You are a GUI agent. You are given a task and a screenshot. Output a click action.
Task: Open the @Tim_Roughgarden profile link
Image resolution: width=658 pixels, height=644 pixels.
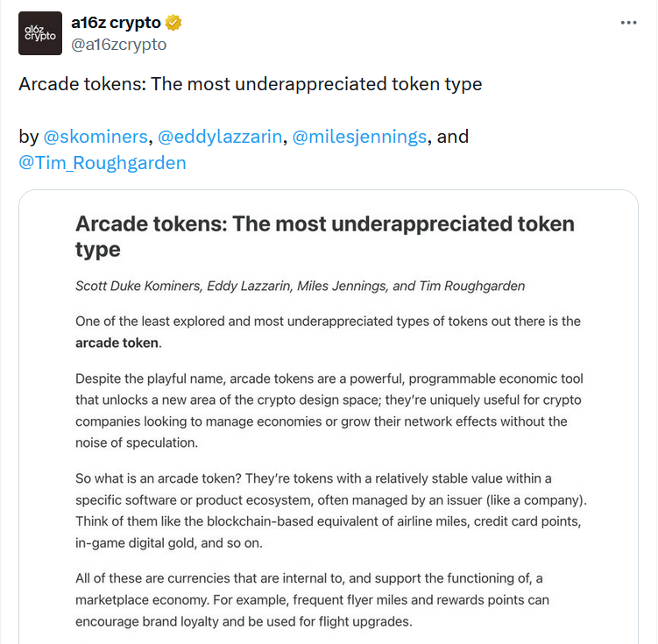pyautogui.click(x=103, y=162)
